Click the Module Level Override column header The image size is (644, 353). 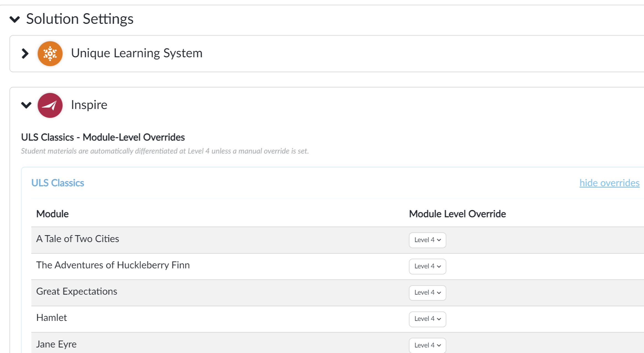click(457, 214)
